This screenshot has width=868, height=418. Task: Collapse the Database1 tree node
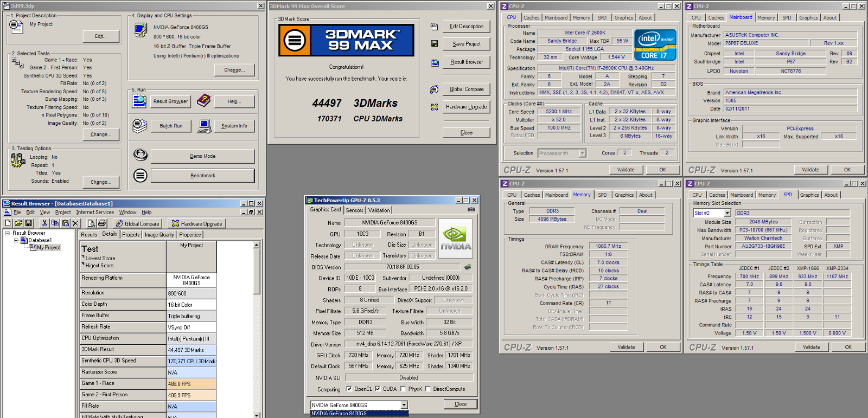pyautogui.click(x=16, y=240)
